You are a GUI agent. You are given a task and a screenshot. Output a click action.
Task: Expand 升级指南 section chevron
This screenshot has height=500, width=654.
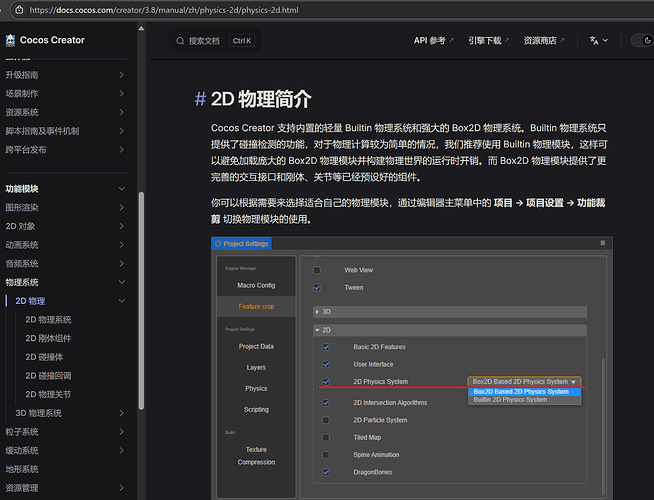121,75
